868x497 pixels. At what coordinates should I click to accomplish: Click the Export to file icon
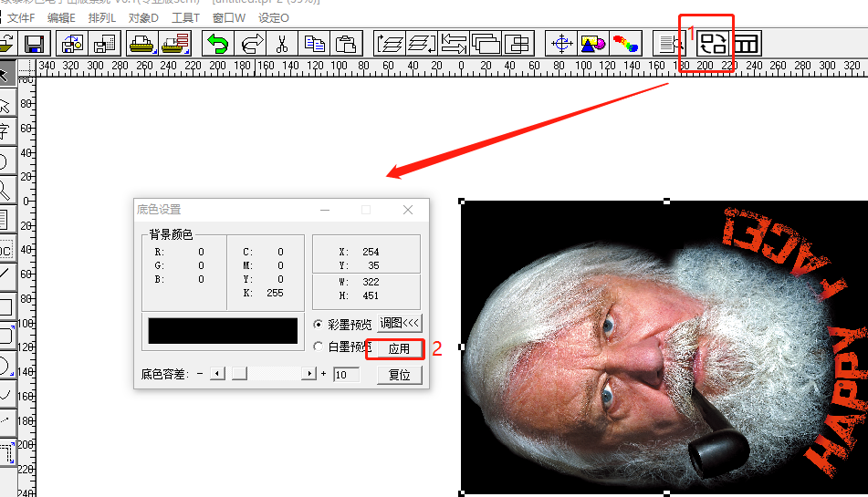point(105,44)
